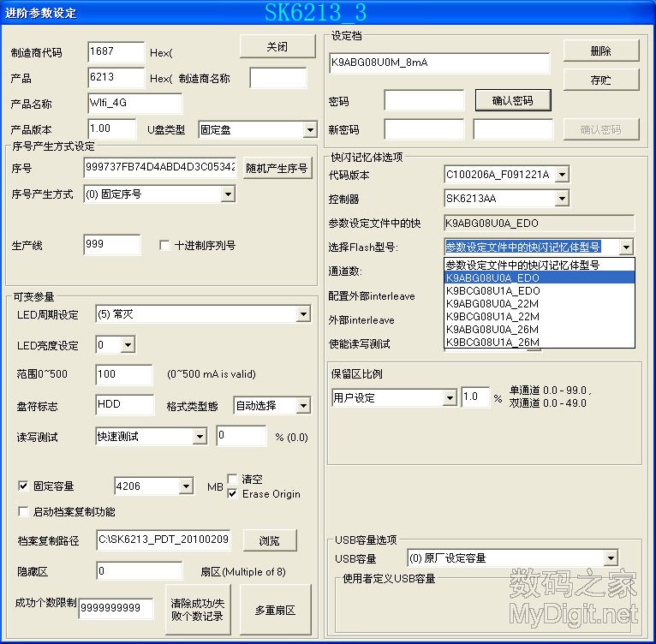The height and width of the screenshot is (644, 656).
Task: Toggle the 固定容量 checkbox
Action: point(23,486)
